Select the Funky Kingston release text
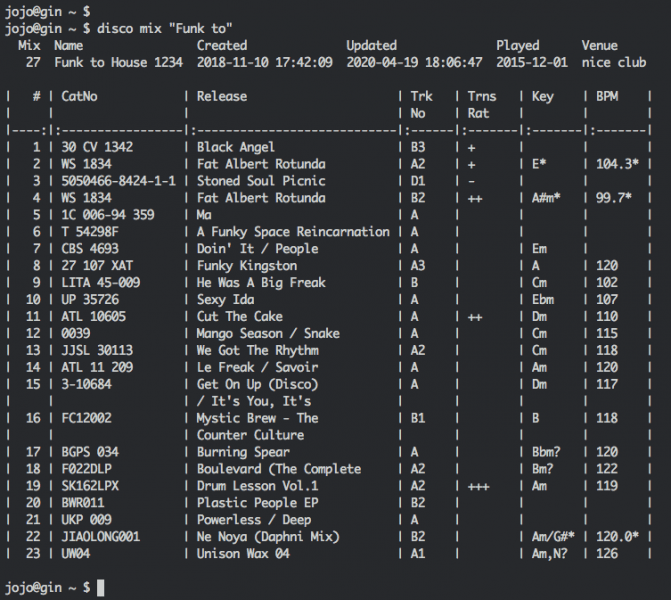The width and height of the screenshot is (671, 600). point(247,266)
